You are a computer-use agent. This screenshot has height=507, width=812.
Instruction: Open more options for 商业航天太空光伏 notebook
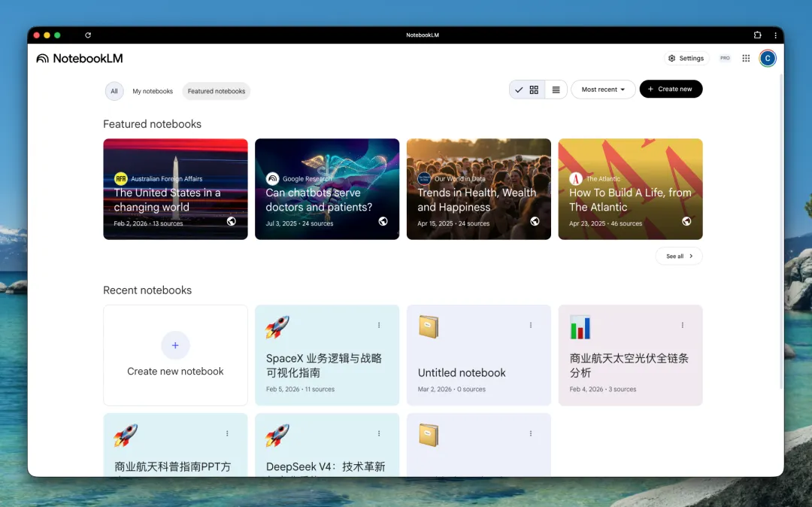click(683, 325)
